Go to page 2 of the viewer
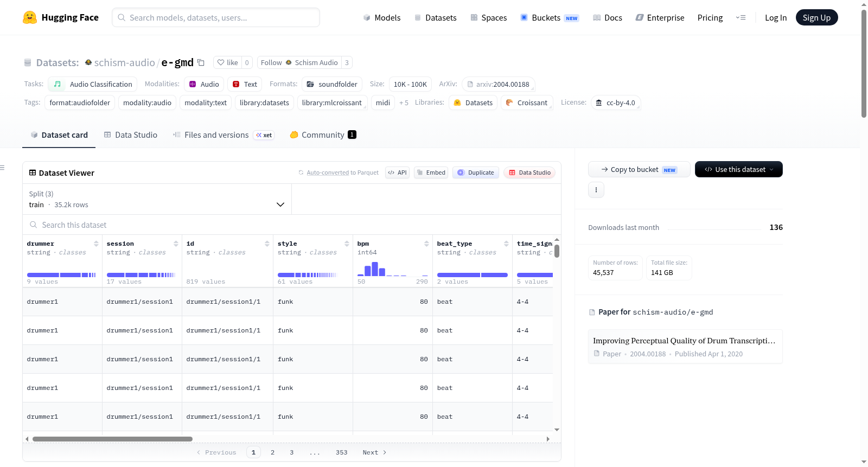The image size is (868, 467). click(x=272, y=452)
